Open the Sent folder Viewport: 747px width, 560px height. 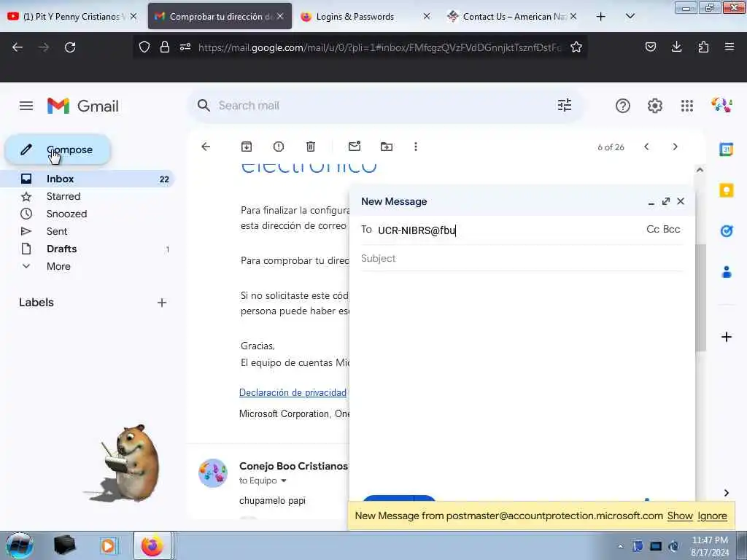[x=57, y=231]
